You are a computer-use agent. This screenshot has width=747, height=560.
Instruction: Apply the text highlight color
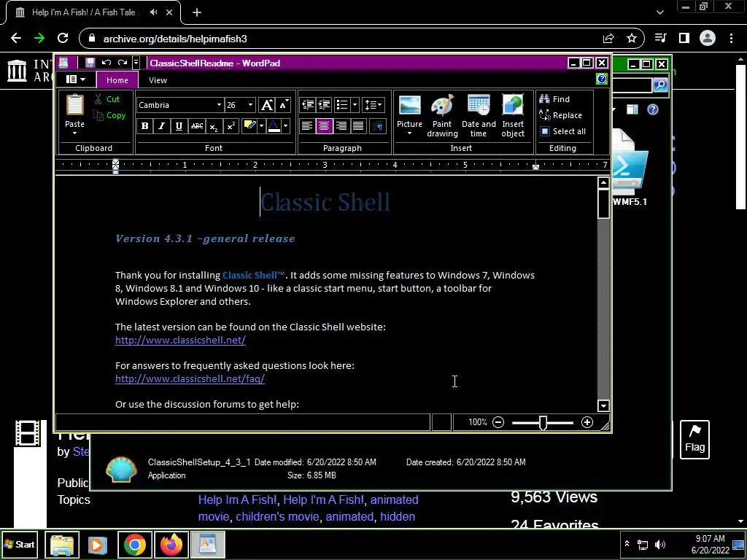tap(249, 126)
